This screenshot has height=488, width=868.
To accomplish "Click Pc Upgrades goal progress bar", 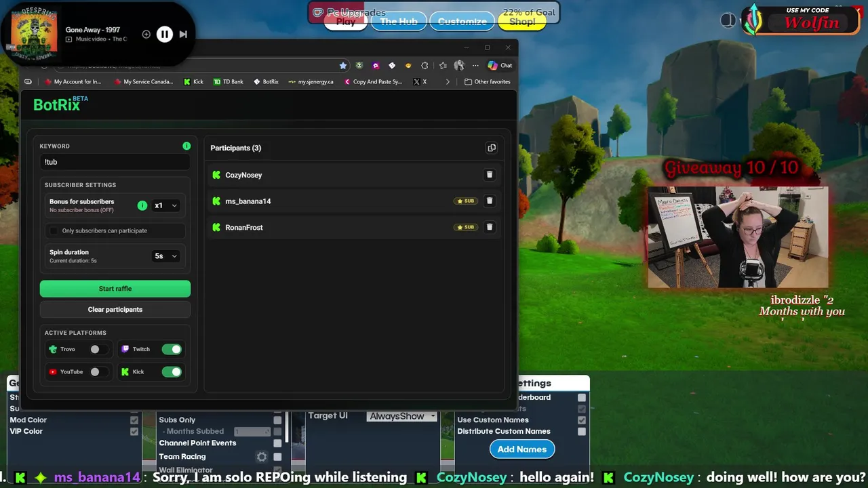I will point(434,12).
